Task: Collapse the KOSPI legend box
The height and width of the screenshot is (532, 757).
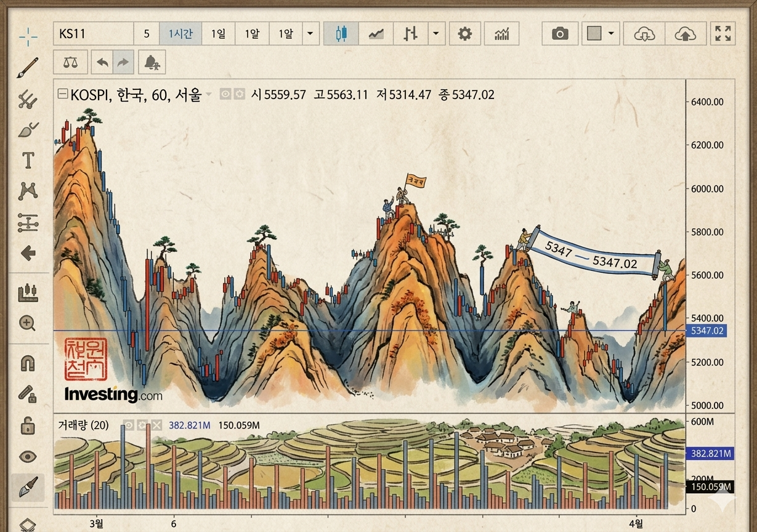Action: click(x=62, y=94)
